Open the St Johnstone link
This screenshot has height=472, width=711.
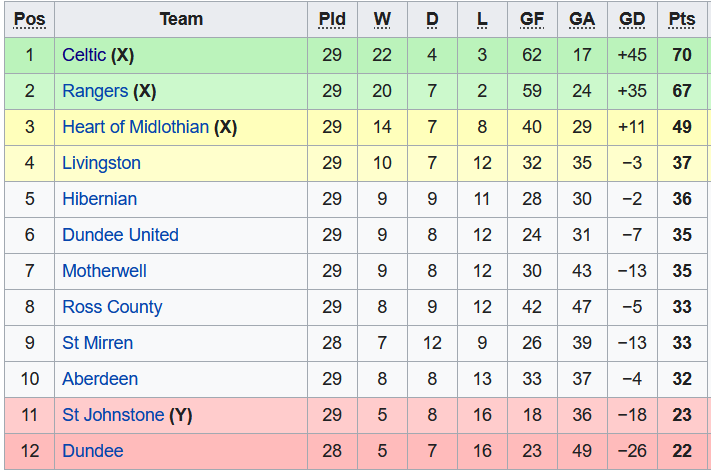coord(113,415)
